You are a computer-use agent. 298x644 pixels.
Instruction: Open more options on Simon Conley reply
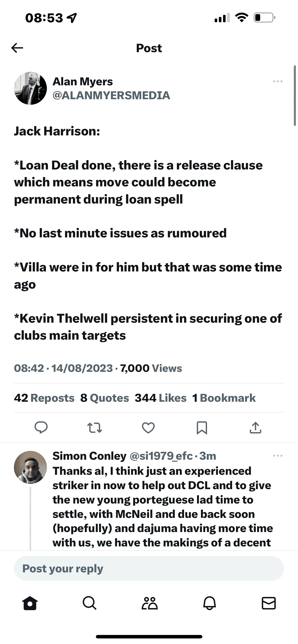tap(278, 456)
